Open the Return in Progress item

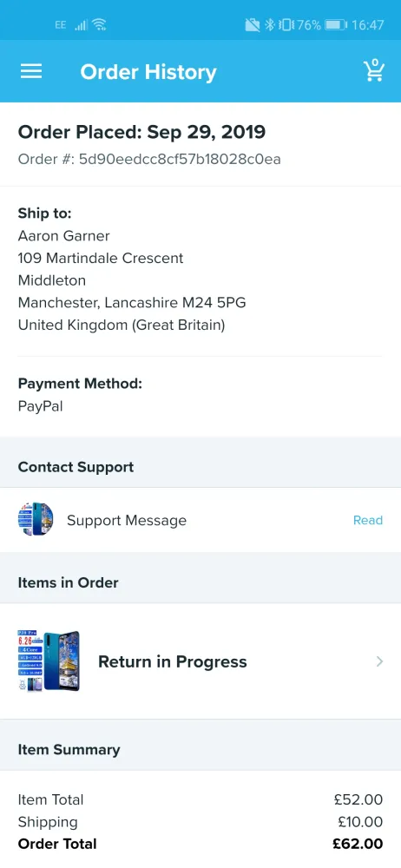pos(200,661)
